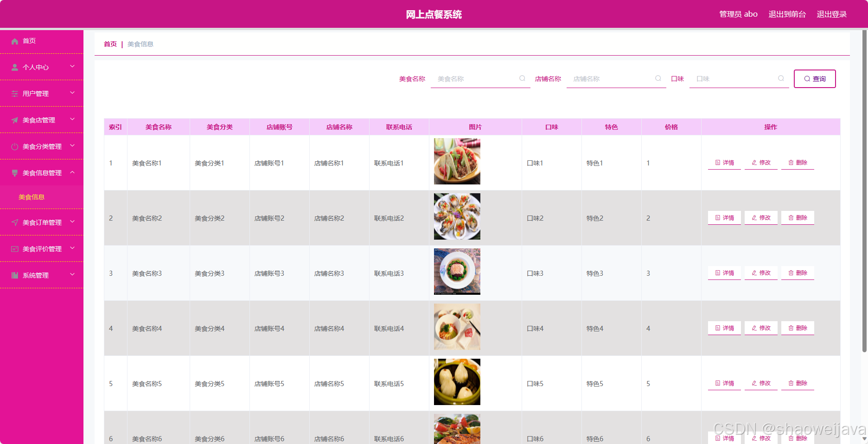Expand the 美食分类管理 menu chevron
This screenshot has width=868, height=444.
click(72, 146)
